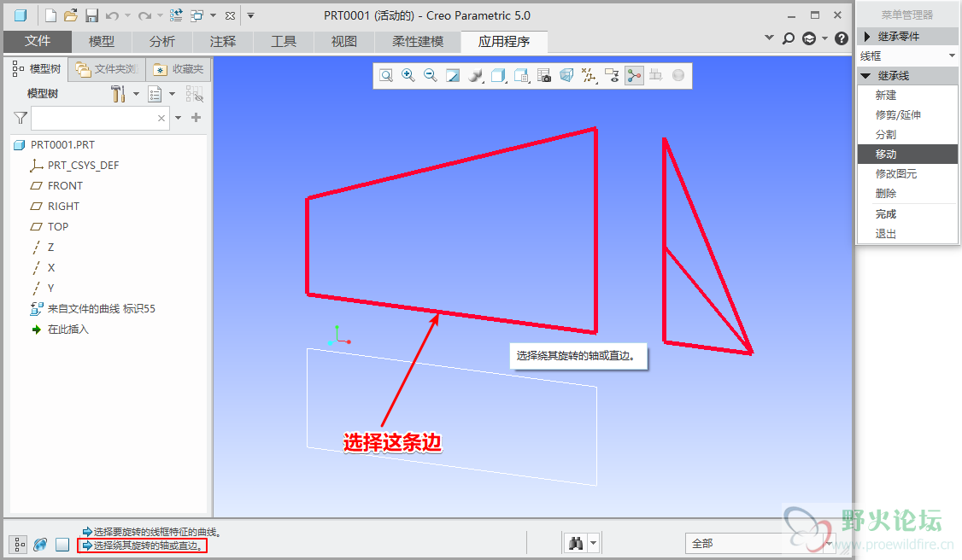The width and height of the screenshot is (962, 560).
Task: Expand windows list dropdown arrow
Action: coord(213,15)
